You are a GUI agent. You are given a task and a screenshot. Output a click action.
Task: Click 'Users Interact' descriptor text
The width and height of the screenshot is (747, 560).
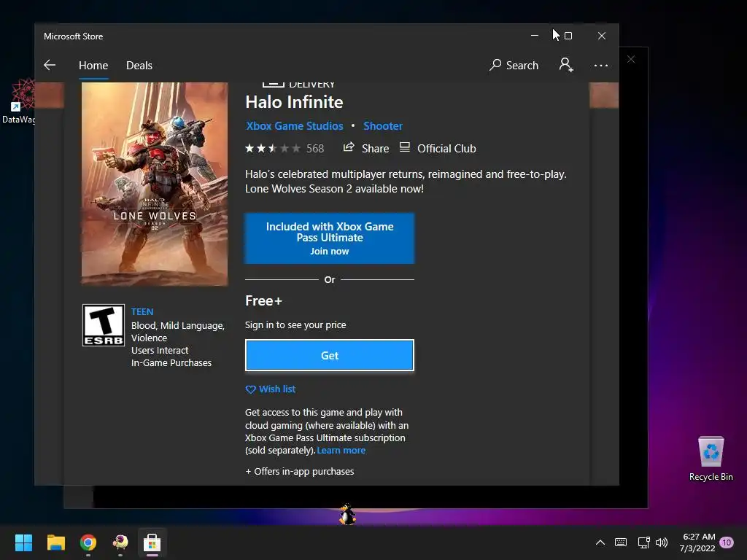[160, 351]
